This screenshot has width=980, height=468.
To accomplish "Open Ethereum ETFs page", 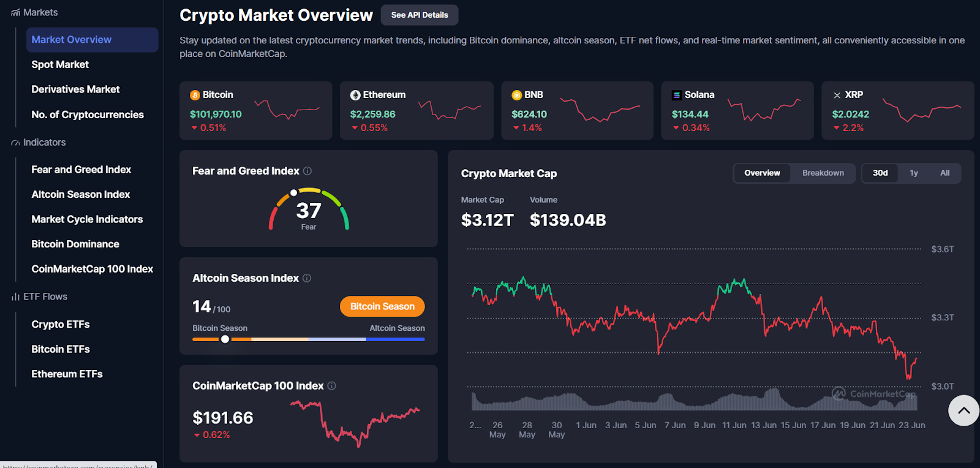I will [x=67, y=374].
